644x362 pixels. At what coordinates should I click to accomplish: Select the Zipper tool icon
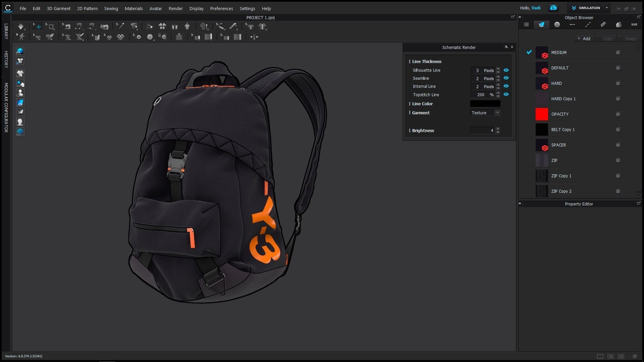pos(179,37)
